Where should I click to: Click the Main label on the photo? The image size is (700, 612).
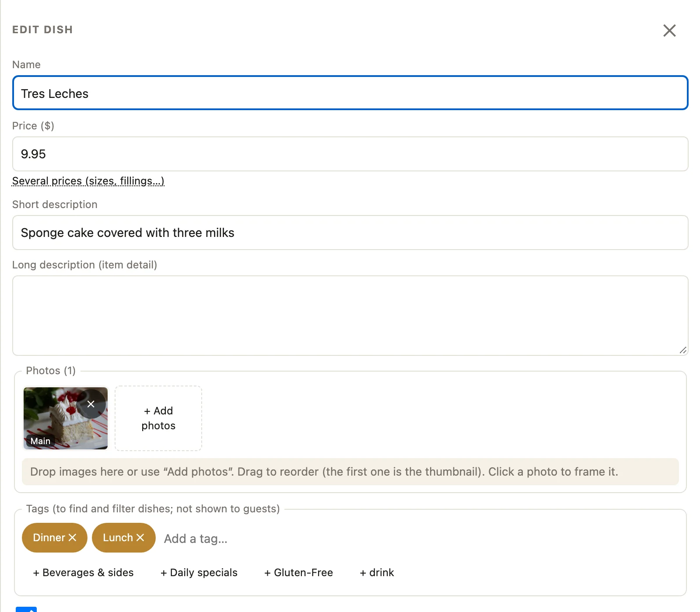(40, 441)
